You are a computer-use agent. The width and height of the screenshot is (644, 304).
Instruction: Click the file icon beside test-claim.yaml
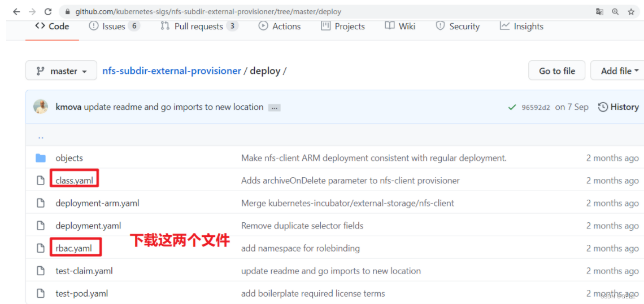(40, 271)
